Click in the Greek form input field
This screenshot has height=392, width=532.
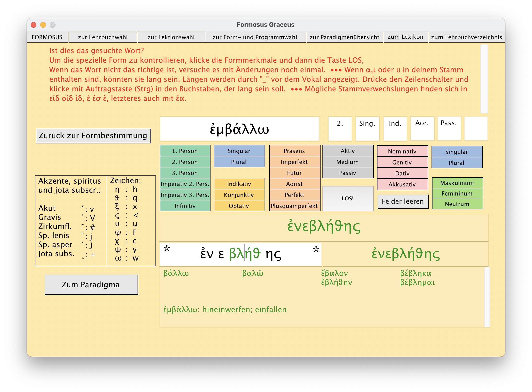tap(240, 254)
